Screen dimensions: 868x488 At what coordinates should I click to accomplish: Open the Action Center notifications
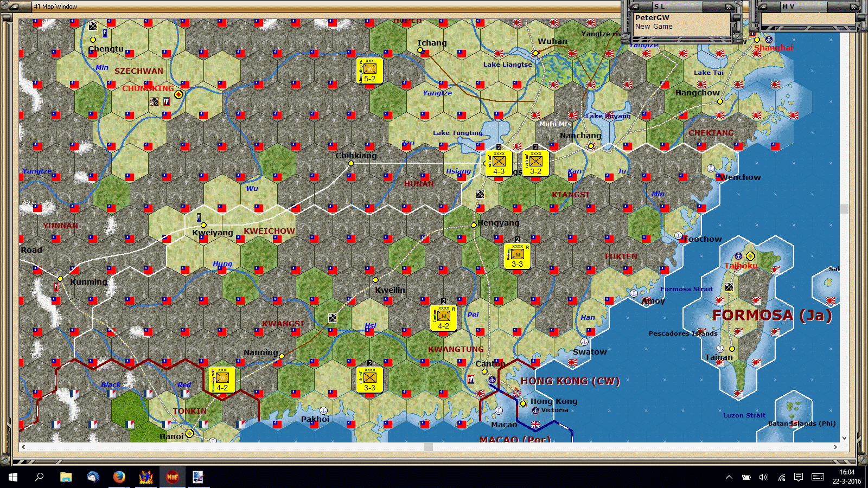[799, 477]
